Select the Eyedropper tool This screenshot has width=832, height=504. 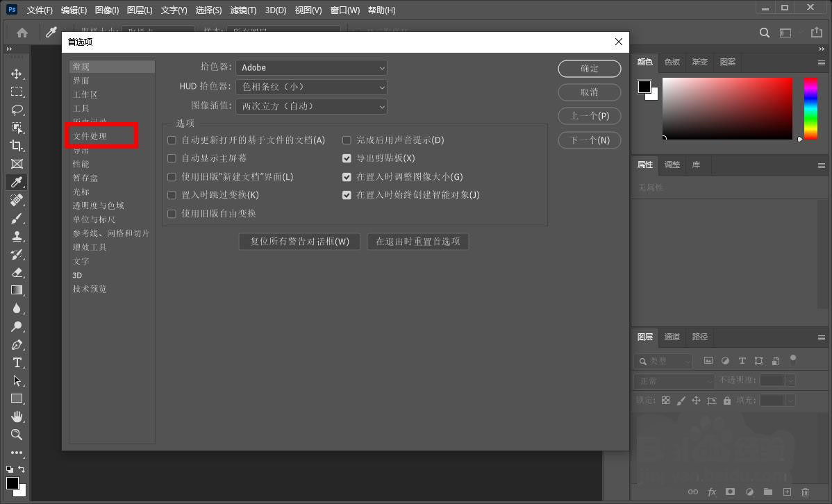[x=17, y=182]
